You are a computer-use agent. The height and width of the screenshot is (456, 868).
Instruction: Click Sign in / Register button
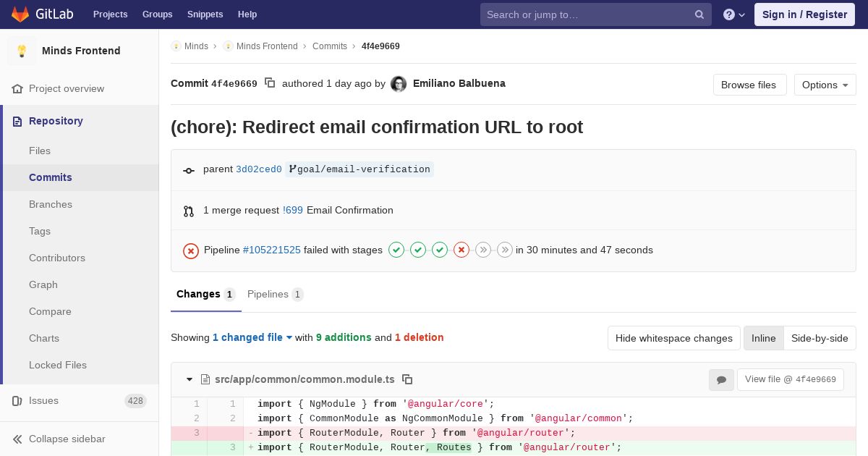point(805,14)
